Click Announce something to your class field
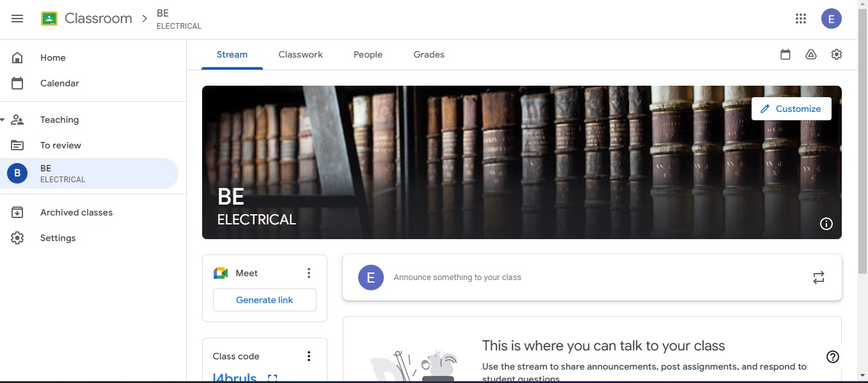 tap(592, 277)
